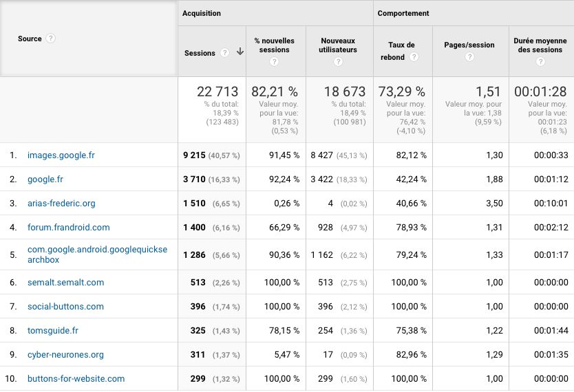Click the help icon beside Sessions header
This screenshot has width=574, height=392.
[x=224, y=53]
